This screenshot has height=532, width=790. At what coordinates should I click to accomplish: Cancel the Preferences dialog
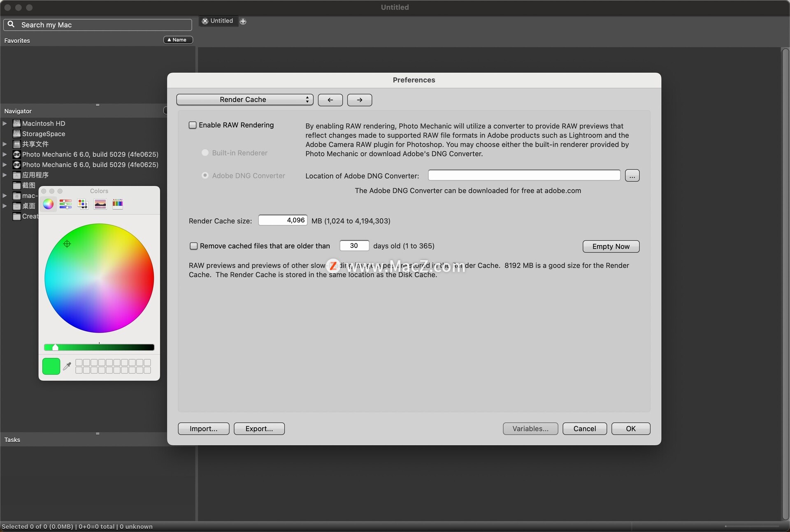tap(585, 429)
